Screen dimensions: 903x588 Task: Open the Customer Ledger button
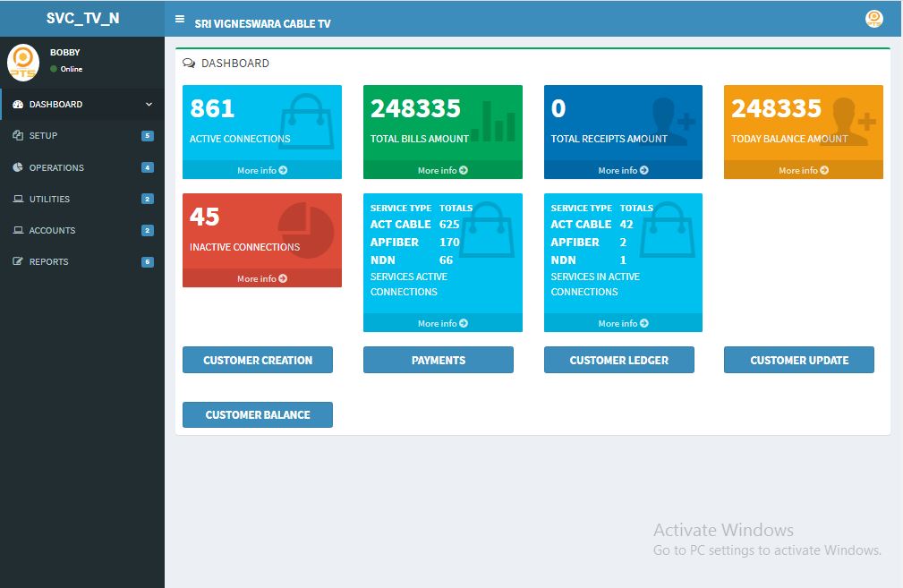pyautogui.click(x=618, y=360)
